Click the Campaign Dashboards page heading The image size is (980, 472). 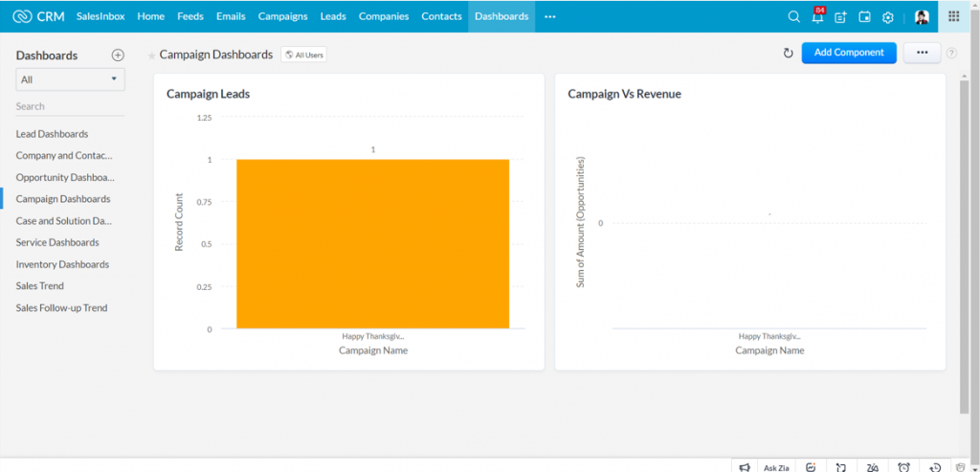(216, 55)
